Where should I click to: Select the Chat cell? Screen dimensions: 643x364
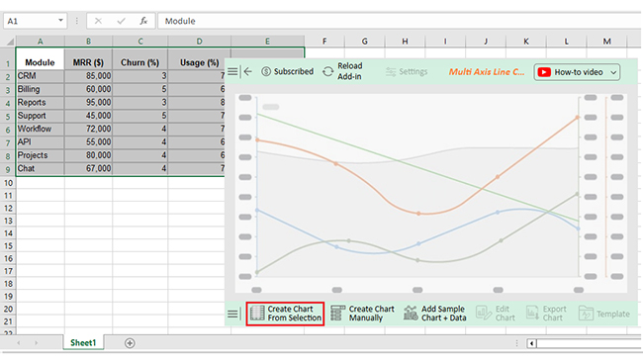pos(41,168)
